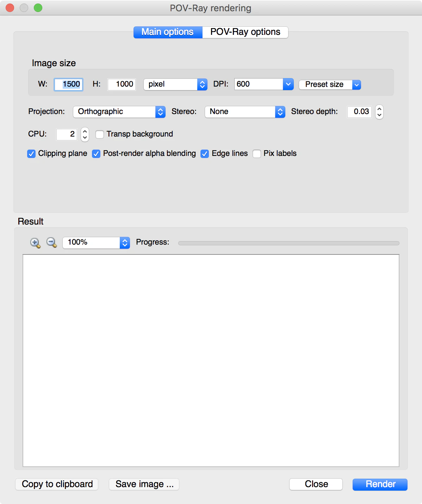The width and height of the screenshot is (422, 504).
Task: Decrease the CPU count with down arrow
Action: tap(85, 138)
